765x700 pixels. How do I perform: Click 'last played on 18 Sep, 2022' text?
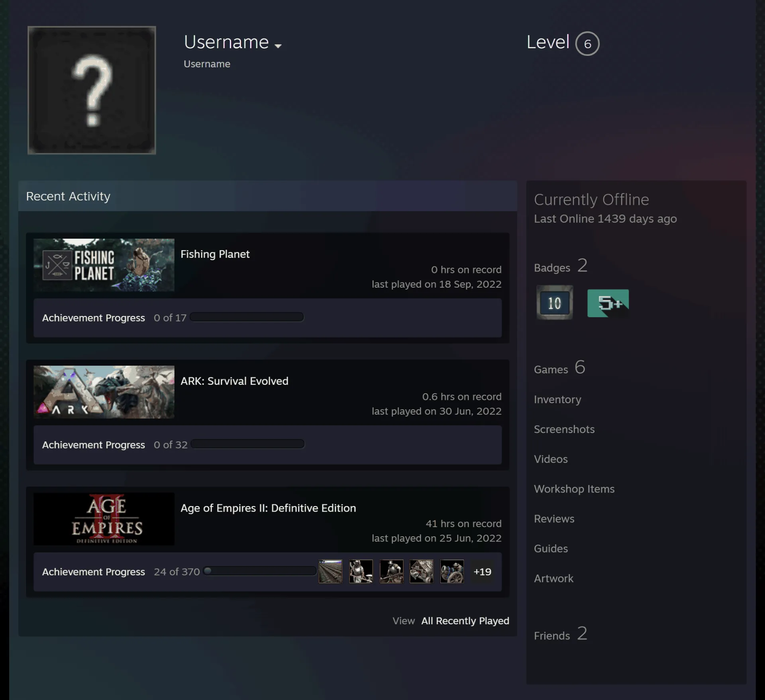pyautogui.click(x=437, y=284)
